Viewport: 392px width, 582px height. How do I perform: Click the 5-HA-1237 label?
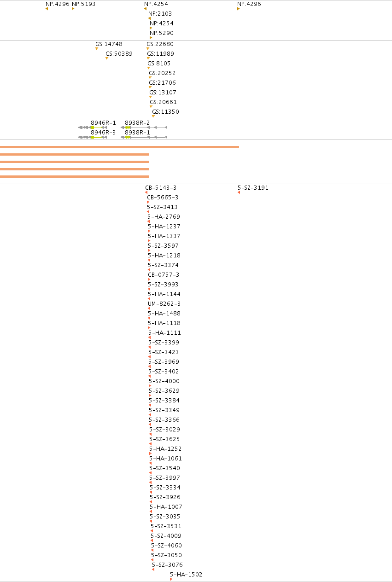click(x=164, y=226)
